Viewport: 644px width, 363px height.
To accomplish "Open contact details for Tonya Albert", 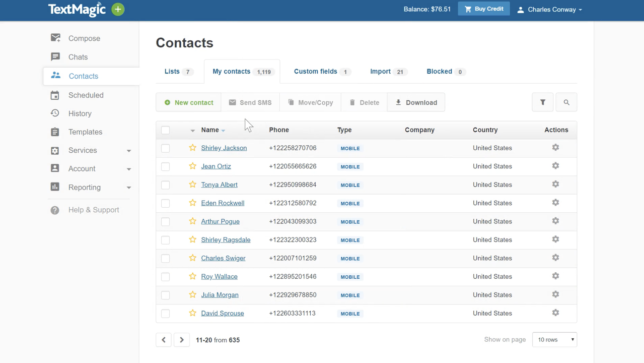I will (219, 185).
